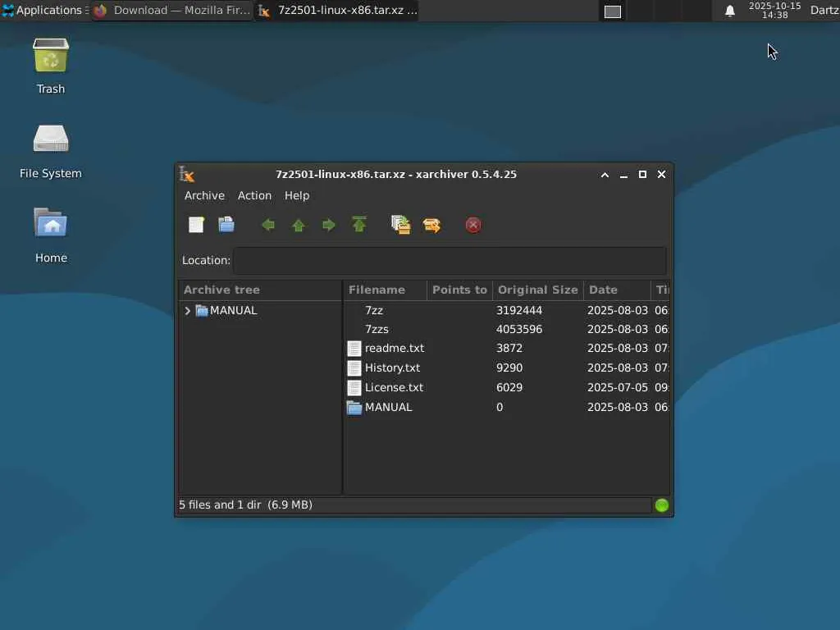Select the readme.txt file icon

[x=354, y=349]
